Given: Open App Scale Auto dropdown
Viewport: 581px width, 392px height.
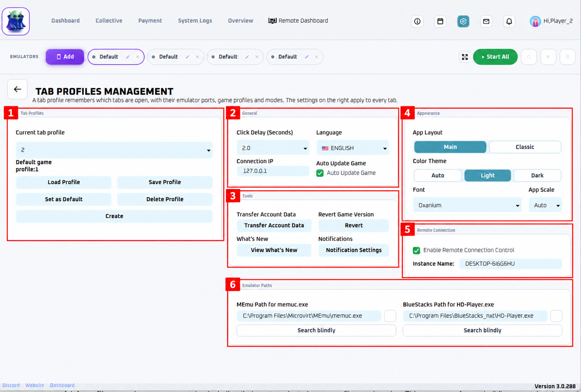Looking at the screenshot, I should pos(545,205).
